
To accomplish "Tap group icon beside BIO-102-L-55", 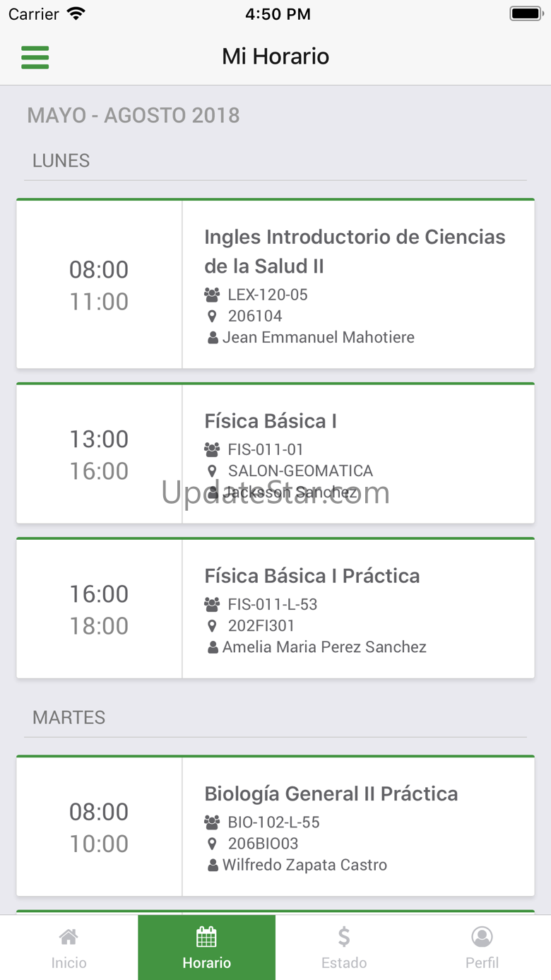I will (x=212, y=822).
